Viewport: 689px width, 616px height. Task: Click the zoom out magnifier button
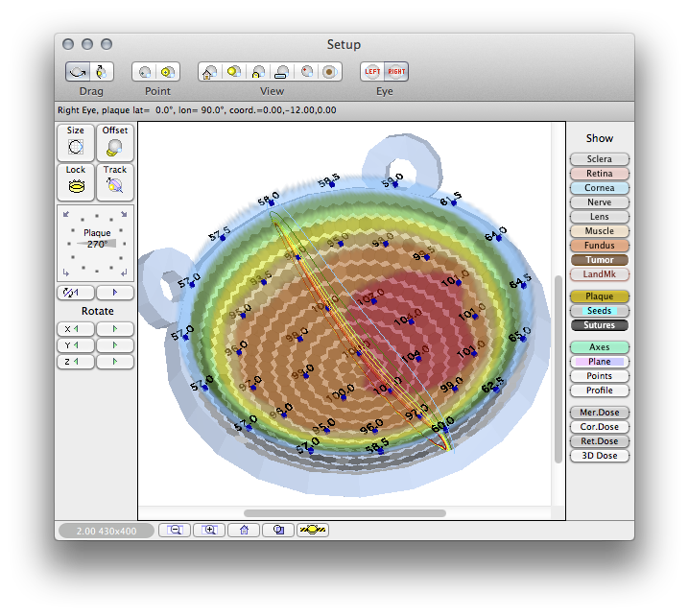pos(175,530)
